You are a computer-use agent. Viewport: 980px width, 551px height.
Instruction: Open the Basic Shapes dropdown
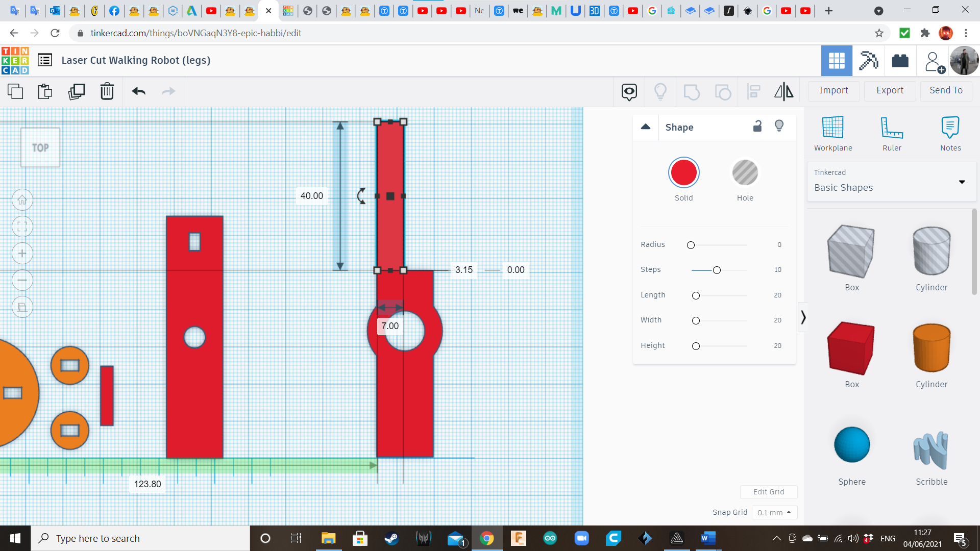click(891, 182)
